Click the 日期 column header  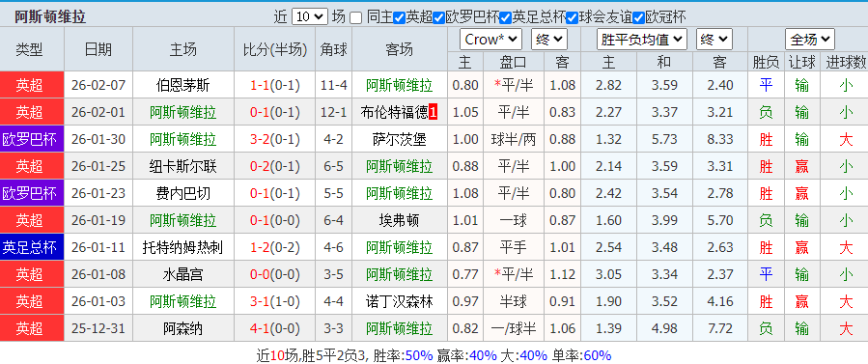[x=98, y=49]
